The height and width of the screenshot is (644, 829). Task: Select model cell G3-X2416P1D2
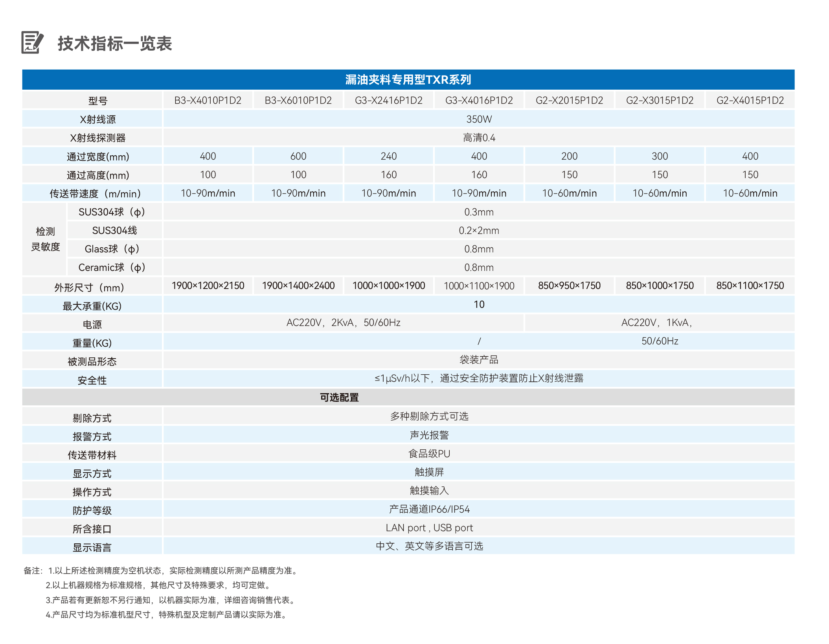coord(388,100)
